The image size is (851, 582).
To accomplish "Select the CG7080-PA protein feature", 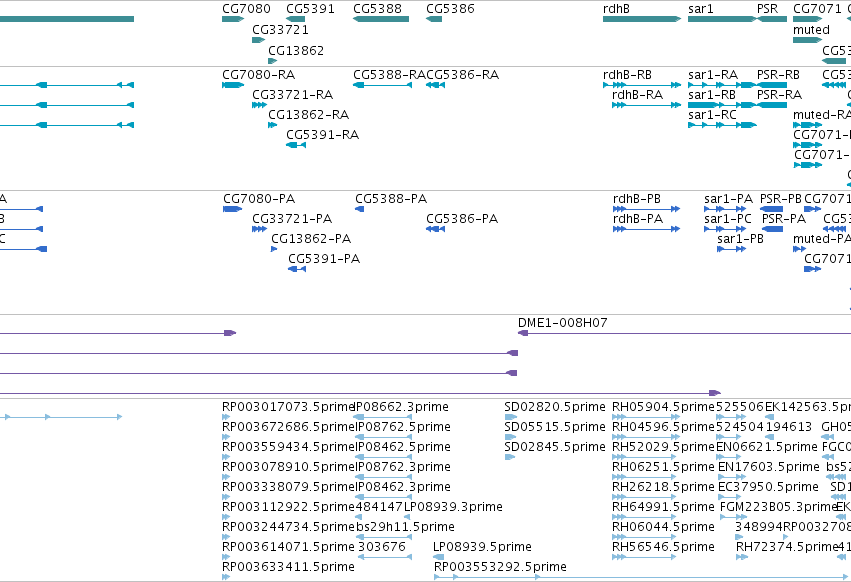I will (232, 209).
